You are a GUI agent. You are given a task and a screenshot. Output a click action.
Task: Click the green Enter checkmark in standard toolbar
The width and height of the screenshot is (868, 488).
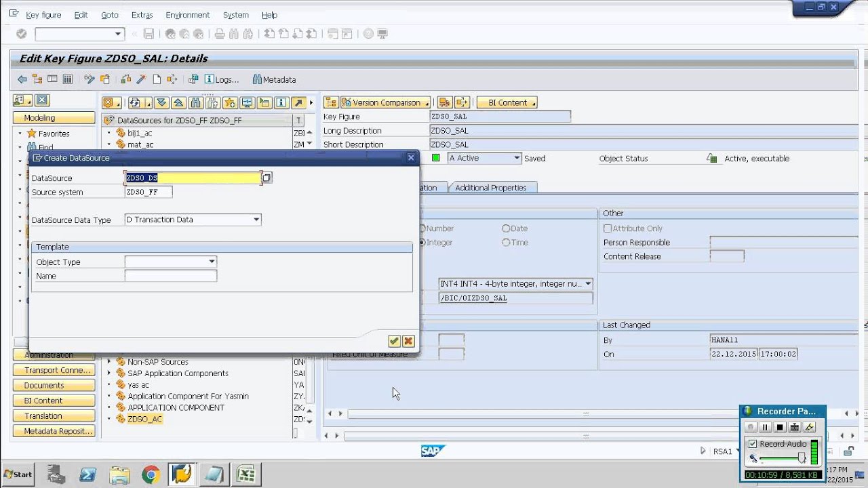(x=21, y=34)
